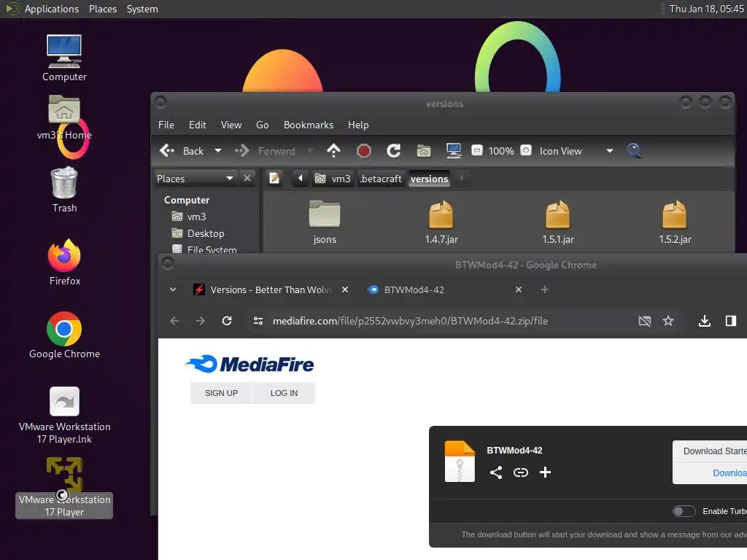The image size is (747, 560).
Task: Open the Places sidebar selector dropdown
Action: click(x=195, y=179)
